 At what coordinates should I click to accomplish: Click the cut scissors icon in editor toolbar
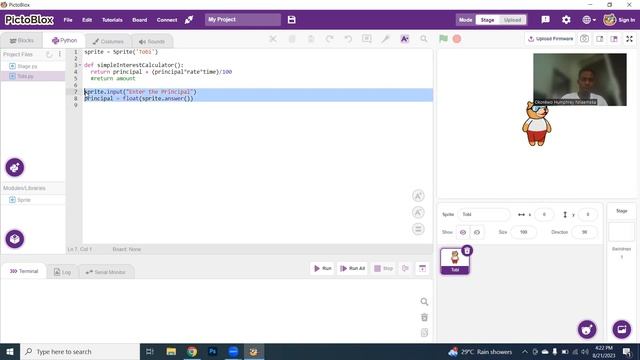pos(273,39)
